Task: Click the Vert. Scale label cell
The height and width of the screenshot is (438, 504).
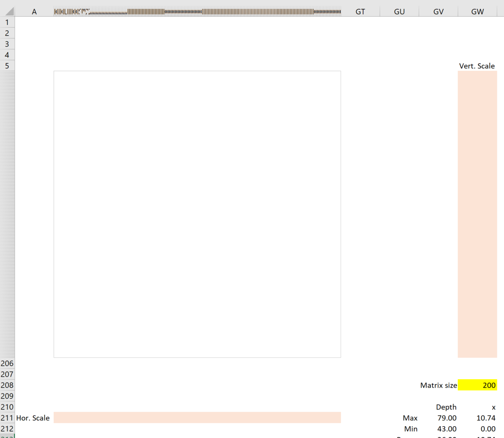Action: (x=477, y=66)
